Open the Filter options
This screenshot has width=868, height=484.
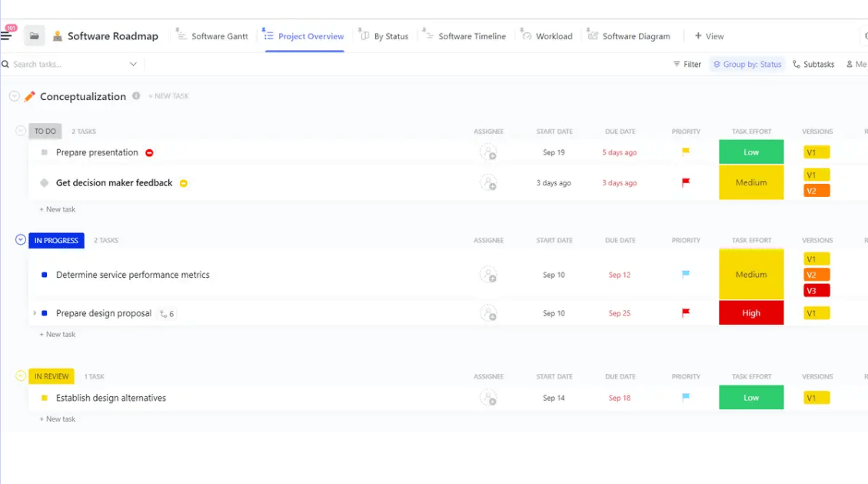687,64
